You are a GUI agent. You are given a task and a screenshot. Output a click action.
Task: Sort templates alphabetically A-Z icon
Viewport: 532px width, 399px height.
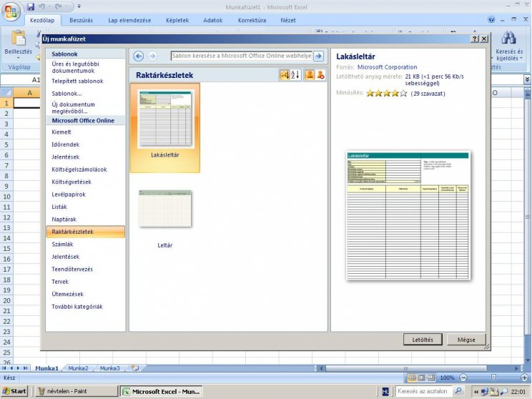pos(295,74)
